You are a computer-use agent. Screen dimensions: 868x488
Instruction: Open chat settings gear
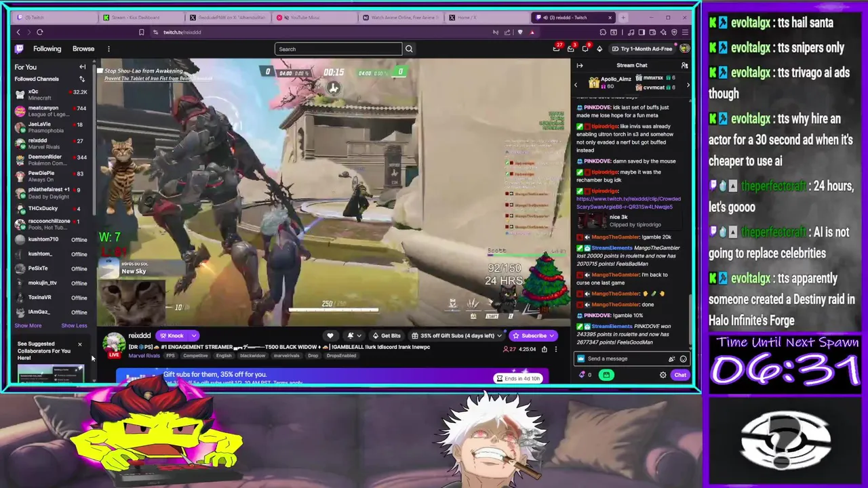click(x=663, y=375)
